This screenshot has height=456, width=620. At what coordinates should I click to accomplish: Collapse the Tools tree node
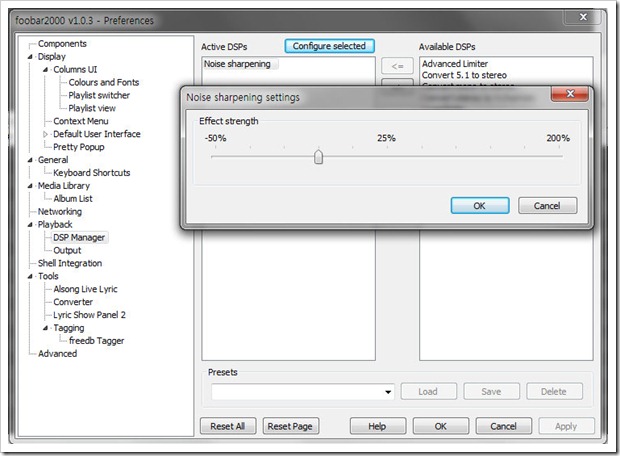(30, 276)
